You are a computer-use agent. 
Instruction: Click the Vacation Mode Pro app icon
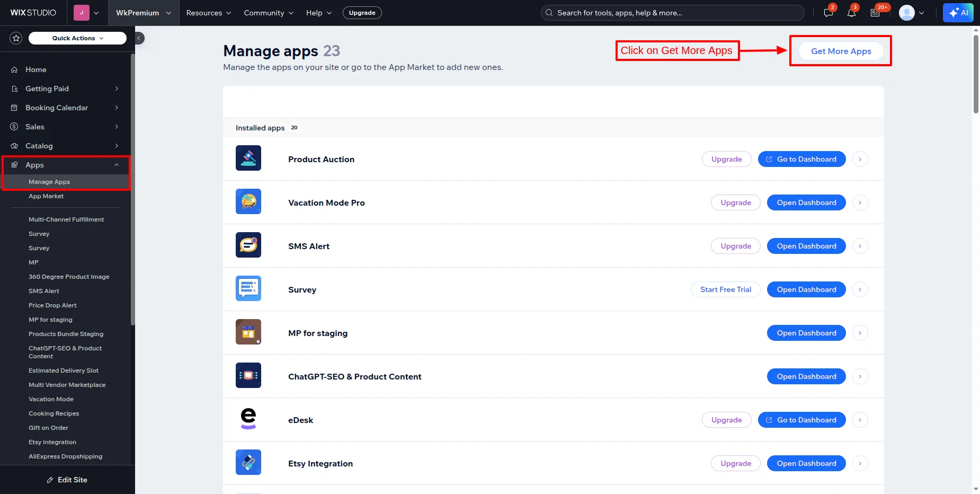[248, 201]
